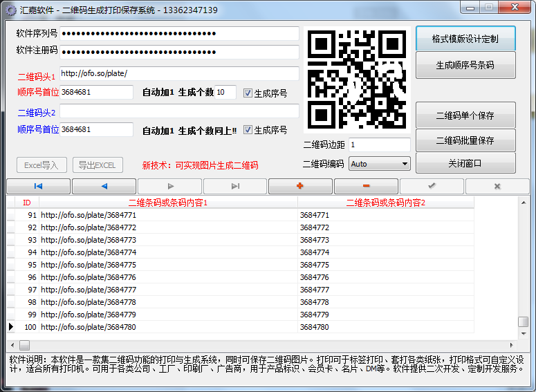The image size is (536, 392).
Task: Click red text 新技术：可实现图片生成二维码
Action: (201, 165)
